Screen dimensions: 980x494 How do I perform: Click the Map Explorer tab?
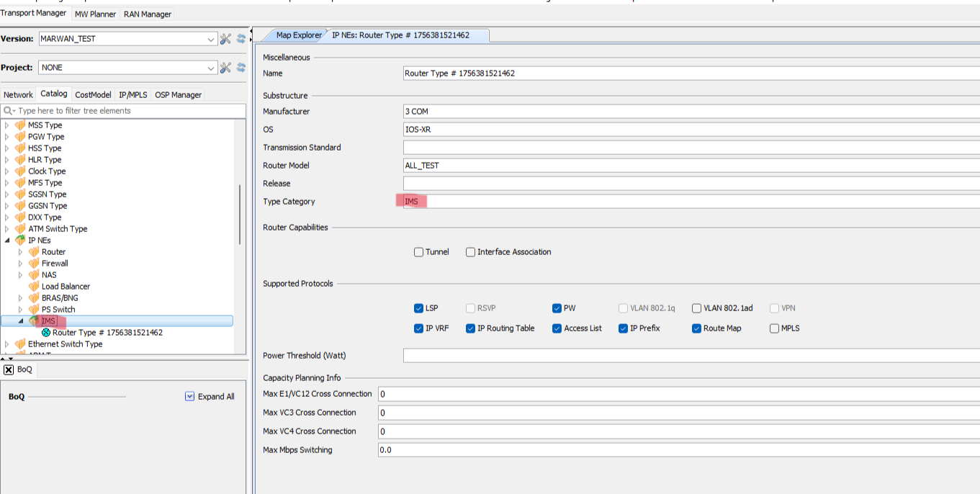pos(299,35)
